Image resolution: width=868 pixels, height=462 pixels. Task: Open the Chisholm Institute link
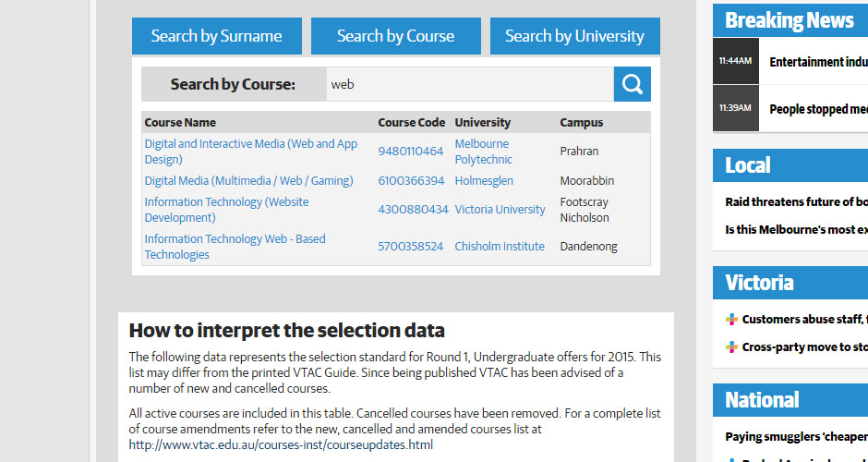pyautogui.click(x=499, y=247)
